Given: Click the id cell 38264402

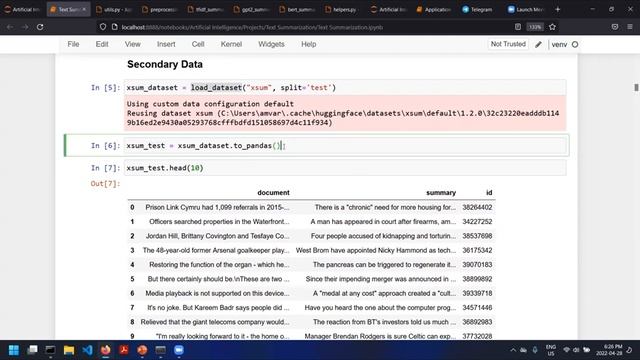Looking at the screenshot, I should (x=477, y=207).
